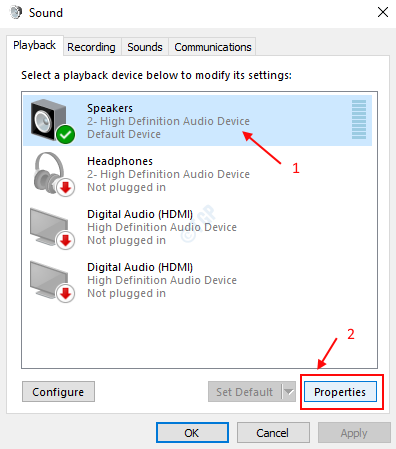Select the Playback tab
This screenshot has width=396, height=449.
(x=34, y=45)
